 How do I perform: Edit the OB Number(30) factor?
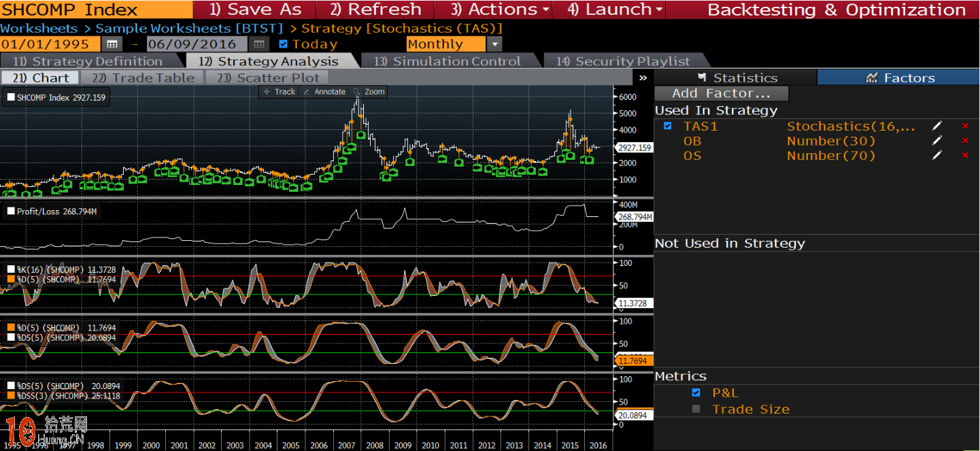[937, 141]
